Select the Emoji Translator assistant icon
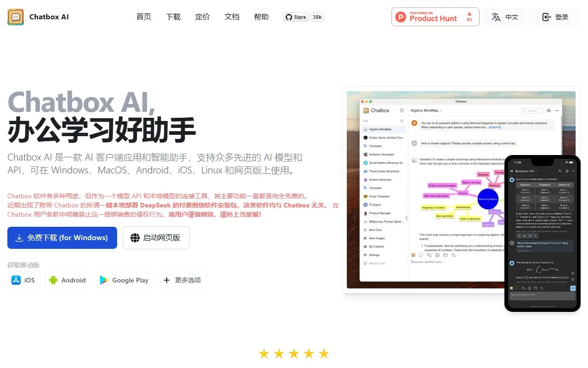 pos(365,196)
